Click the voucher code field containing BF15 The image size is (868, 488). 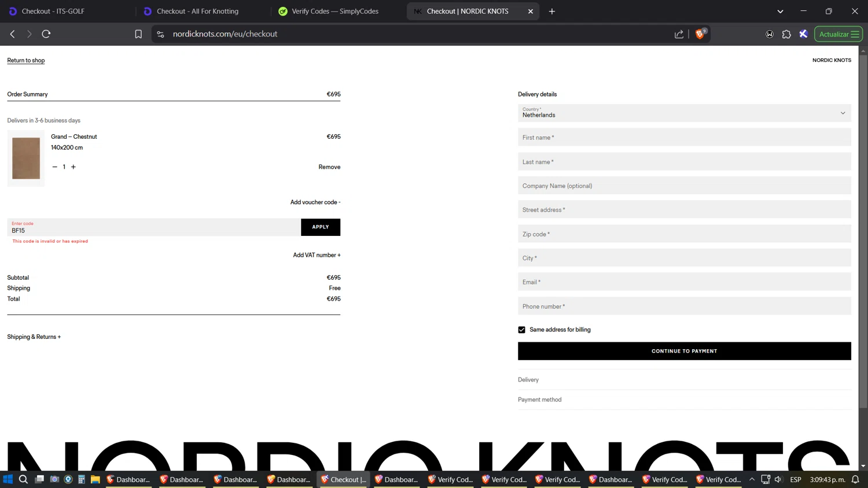(x=154, y=227)
